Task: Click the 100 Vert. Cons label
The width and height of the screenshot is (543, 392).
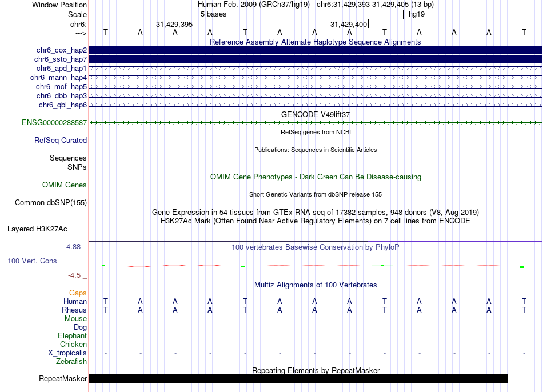Action: [x=32, y=261]
